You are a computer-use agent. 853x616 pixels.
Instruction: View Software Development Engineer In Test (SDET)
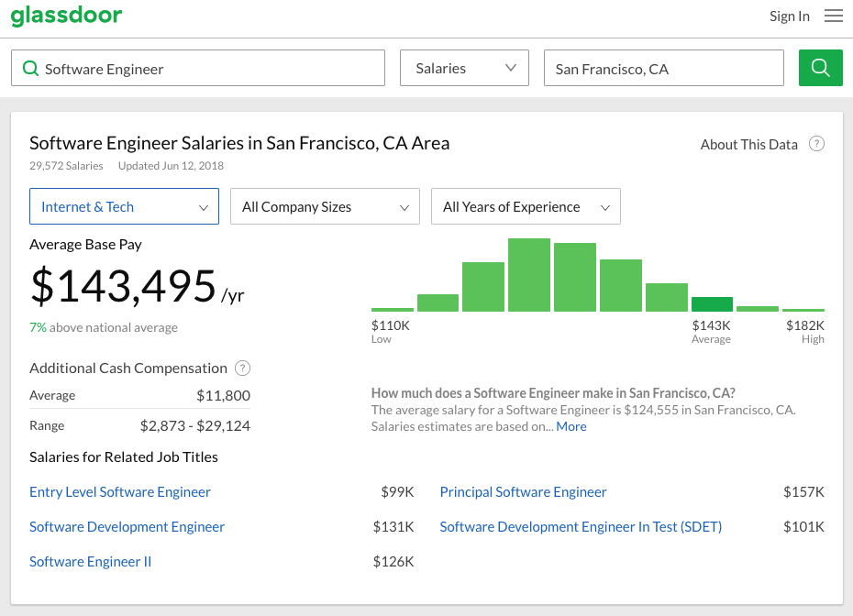click(581, 527)
